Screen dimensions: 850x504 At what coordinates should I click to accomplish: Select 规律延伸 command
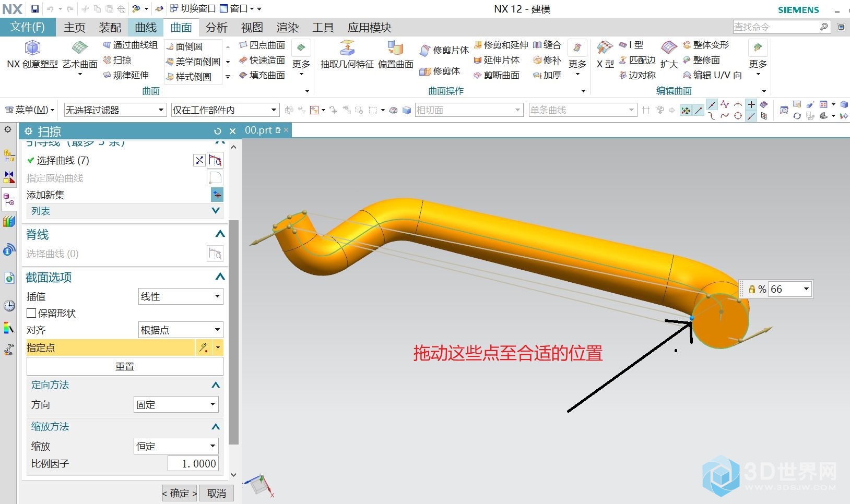click(x=126, y=75)
